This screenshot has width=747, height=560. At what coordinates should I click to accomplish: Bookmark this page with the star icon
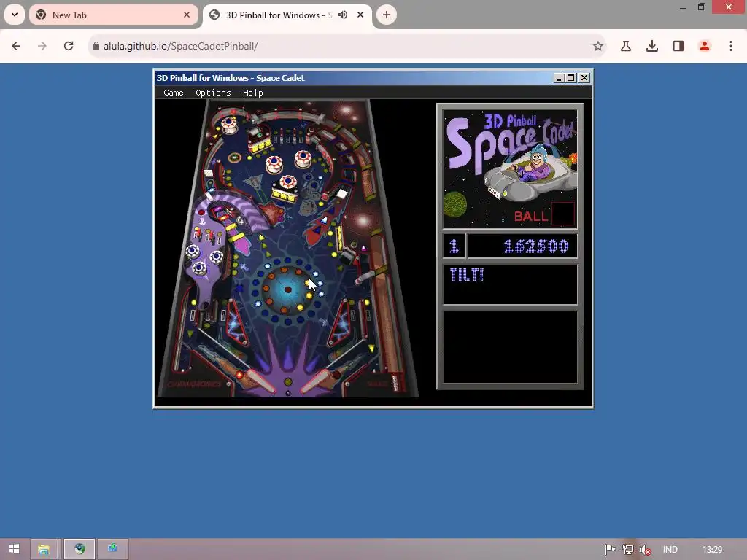coord(598,46)
